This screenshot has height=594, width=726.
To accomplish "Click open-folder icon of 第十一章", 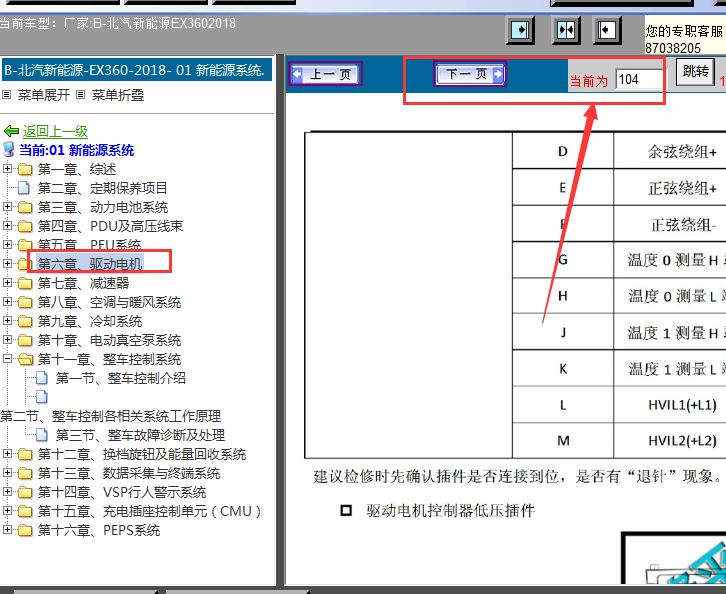I will [25, 359].
